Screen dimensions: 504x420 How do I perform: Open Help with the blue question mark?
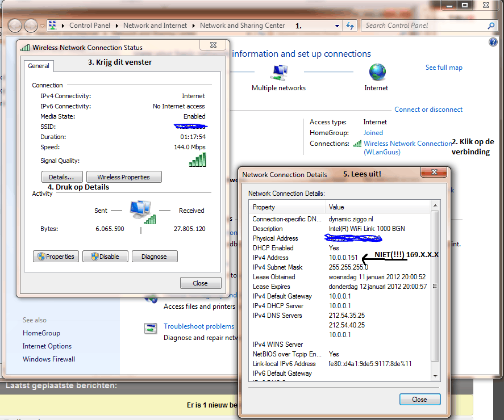(x=493, y=42)
